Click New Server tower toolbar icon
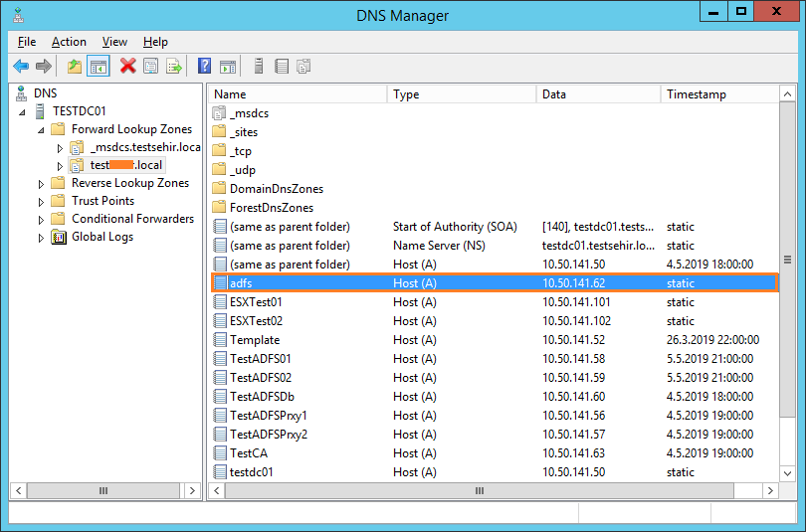806x532 pixels. tap(259, 66)
